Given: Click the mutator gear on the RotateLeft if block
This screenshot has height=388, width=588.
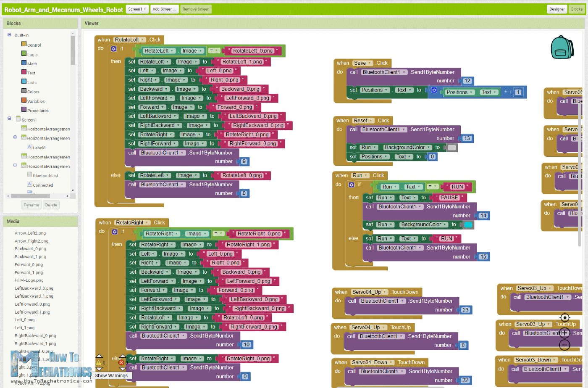Looking at the screenshot, I should point(113,48).
